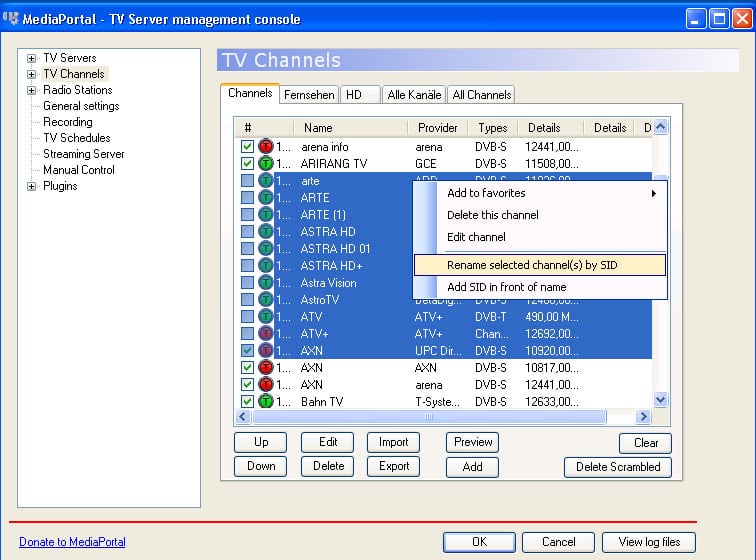
Task: Choose Rename selected channel(s) by SID
Action: click(540, 265)
